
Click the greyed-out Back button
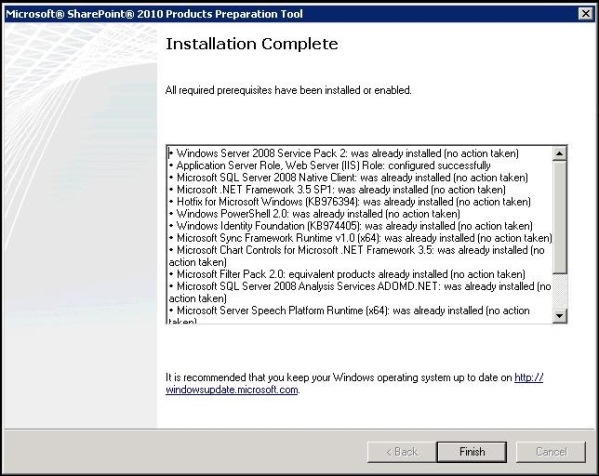pos(401,452)
